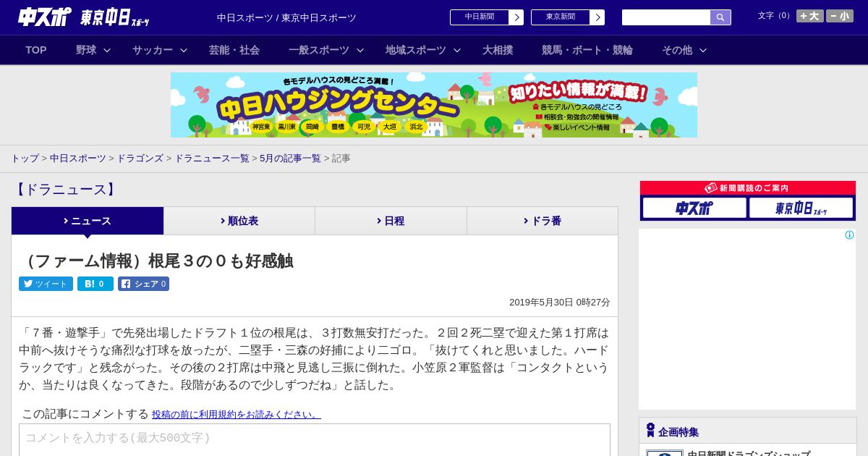Viewport: 868px width, 456px height.
Task: Click 企画特集 ribbon icon
Action: tap(650, 430)
